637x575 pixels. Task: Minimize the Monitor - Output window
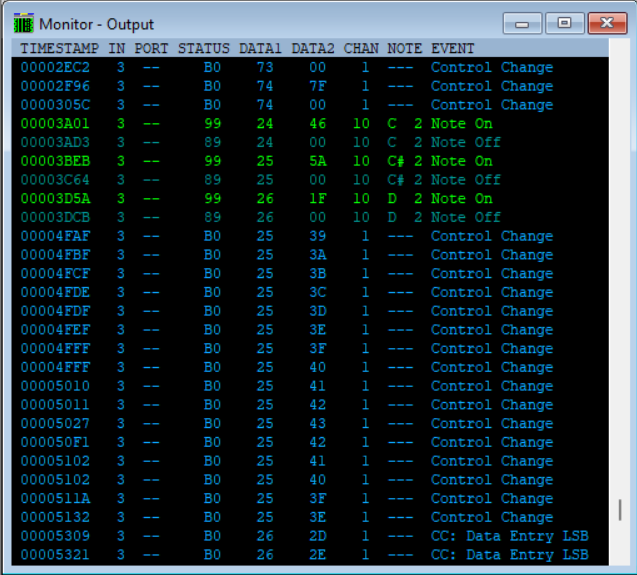point(522,23)
